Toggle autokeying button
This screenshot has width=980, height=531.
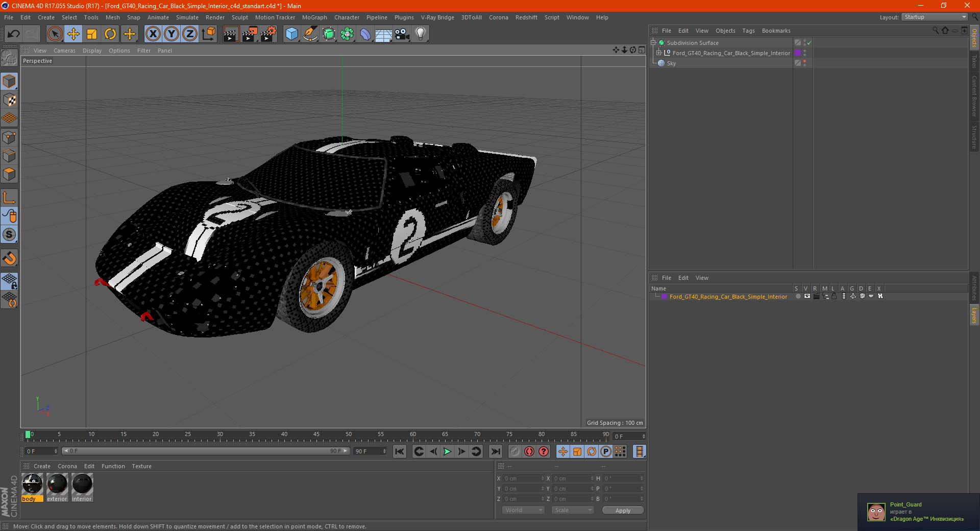point(529,451)
